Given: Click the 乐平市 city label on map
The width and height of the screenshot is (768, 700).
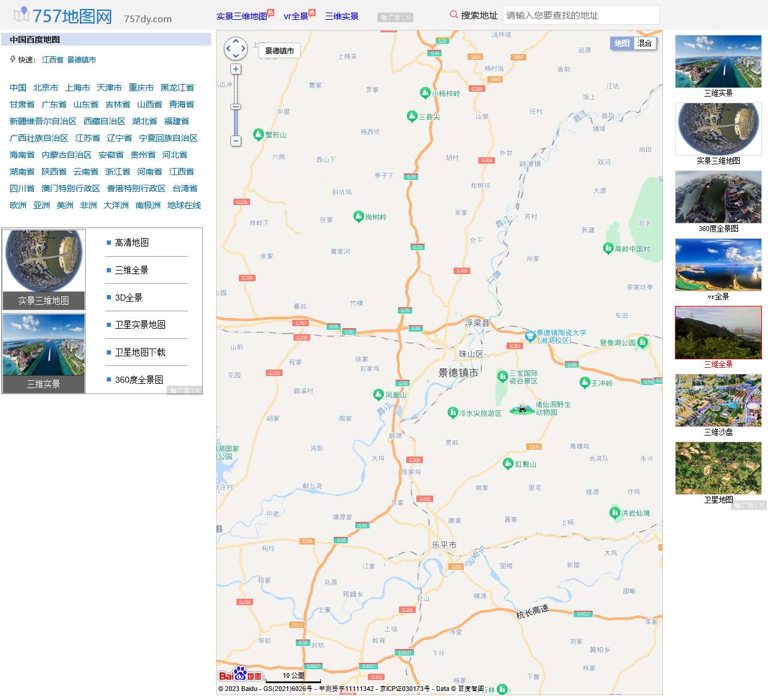Looking at the screenshot, I should [444, 545].
